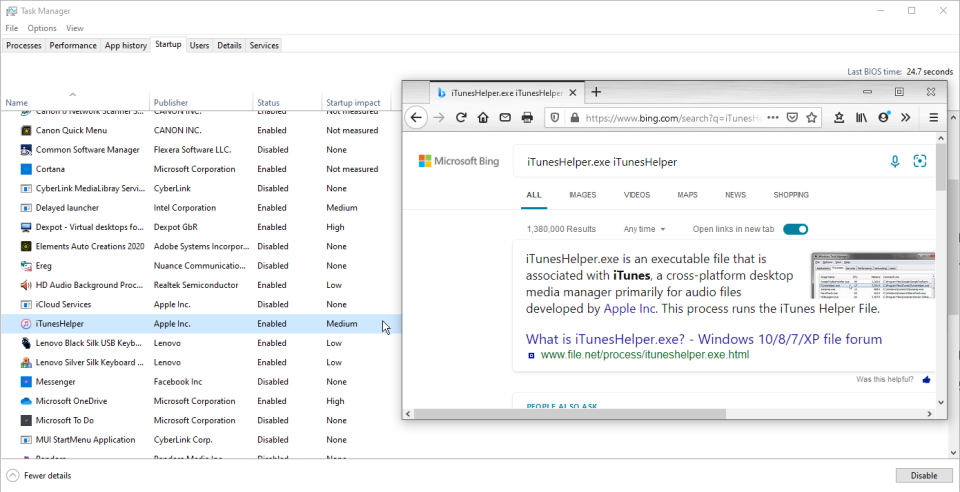960x492 pixels.
Task: Click the www.file.net result URL
Action: pos(645,355)
